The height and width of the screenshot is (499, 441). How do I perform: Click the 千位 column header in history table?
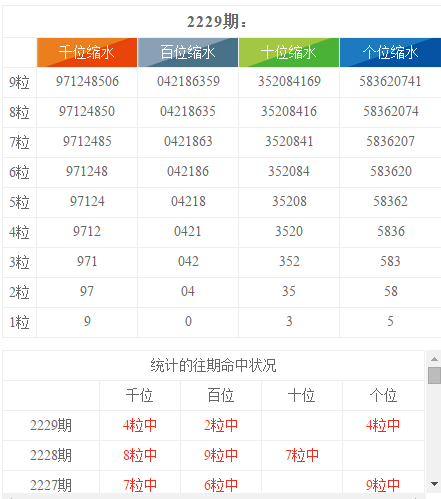(139, 395)
